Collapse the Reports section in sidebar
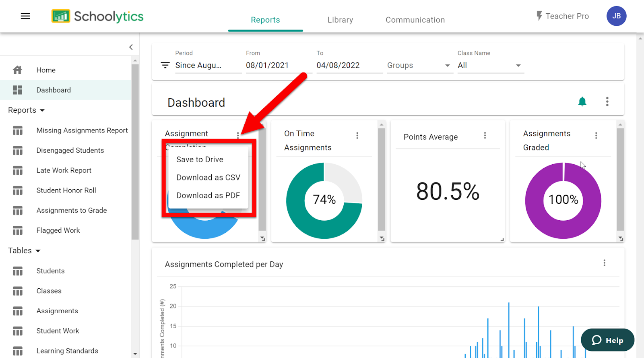 (26, 110)
